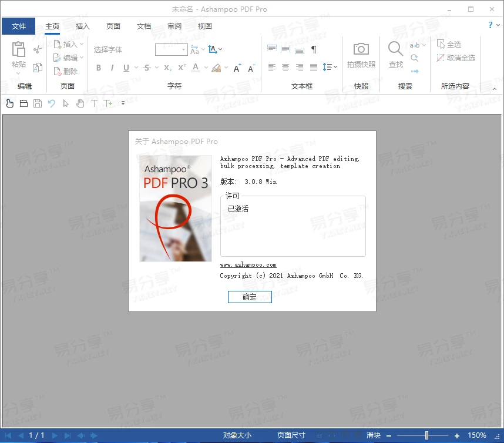The height and width of the screenshot is (443, 504).
Task: Switch to the 页面 ribbon tab
Action: [x=113, y=26]
